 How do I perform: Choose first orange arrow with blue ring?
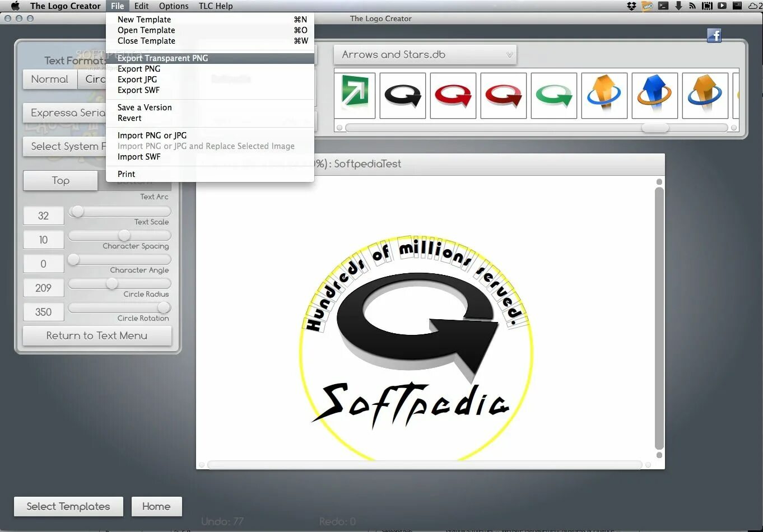(604, 96)
